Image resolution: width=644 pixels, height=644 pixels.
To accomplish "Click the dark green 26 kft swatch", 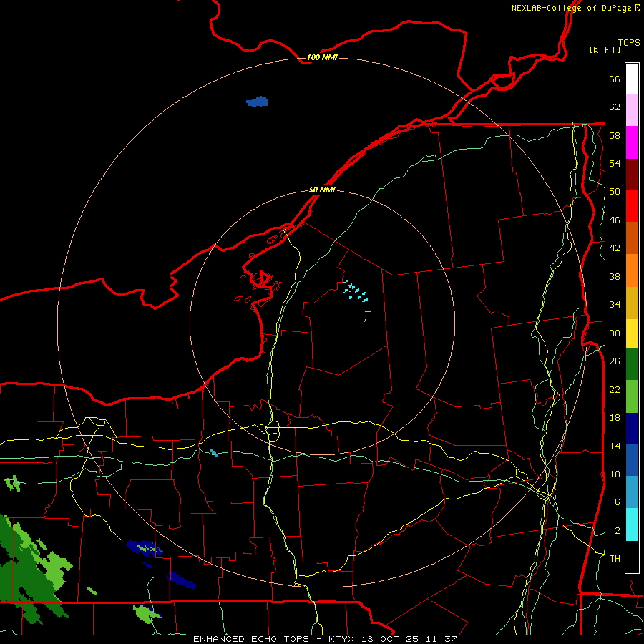I will [632, 364].
